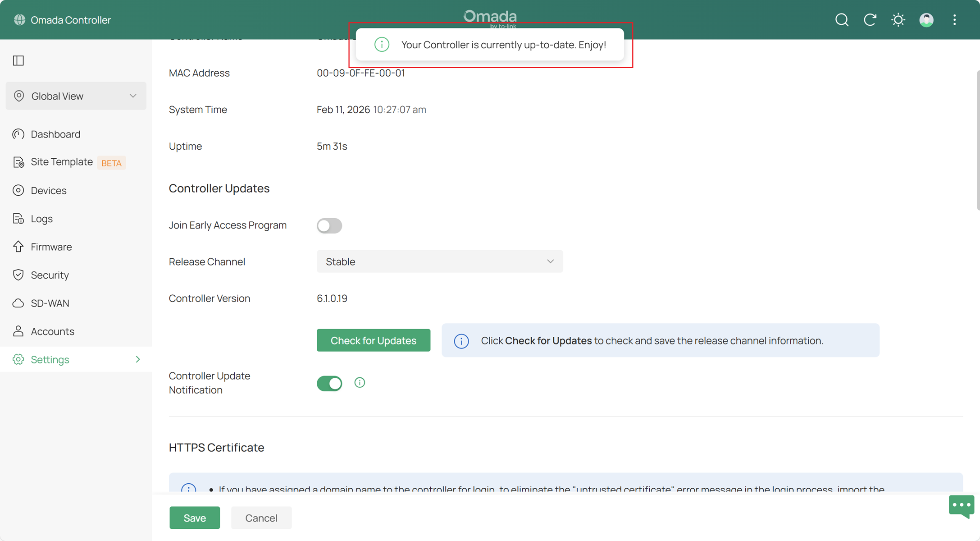Select the SD-WAN section
Image resolution: width=980 pixels, height=541 pixels.
coord(50,303)
